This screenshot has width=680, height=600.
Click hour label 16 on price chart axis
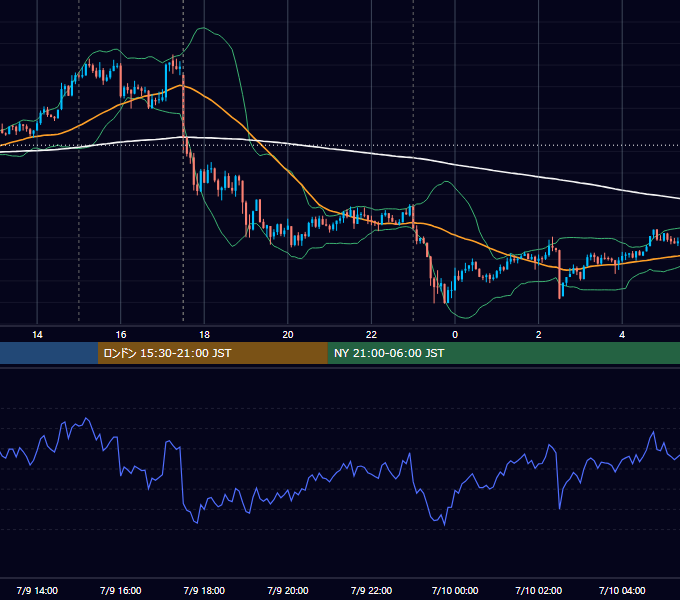[121, 335]
